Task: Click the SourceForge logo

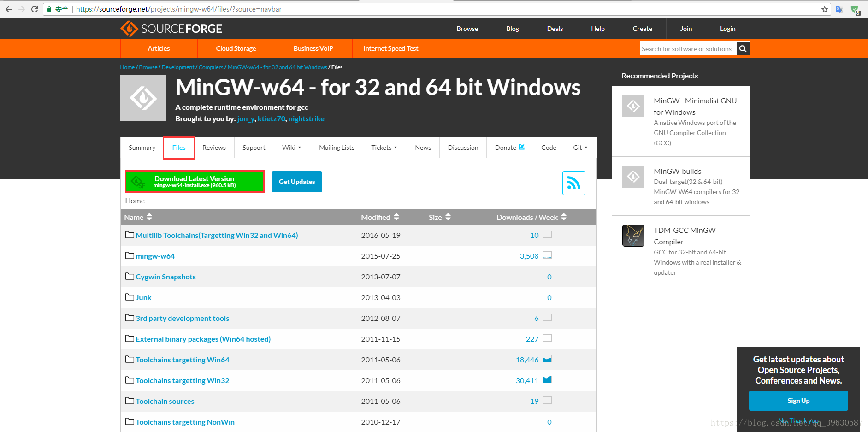Action: coord(171,29)
